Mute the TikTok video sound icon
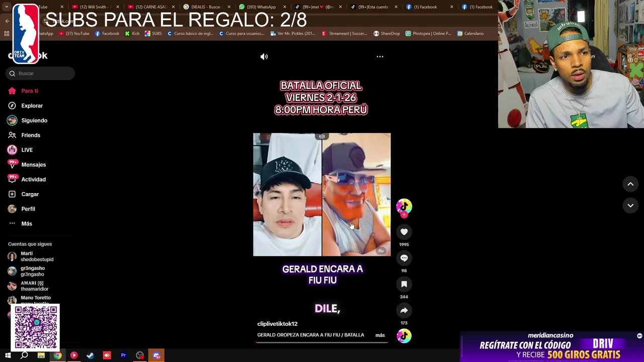The image size is (644, 362). click(x=264, y=57)
